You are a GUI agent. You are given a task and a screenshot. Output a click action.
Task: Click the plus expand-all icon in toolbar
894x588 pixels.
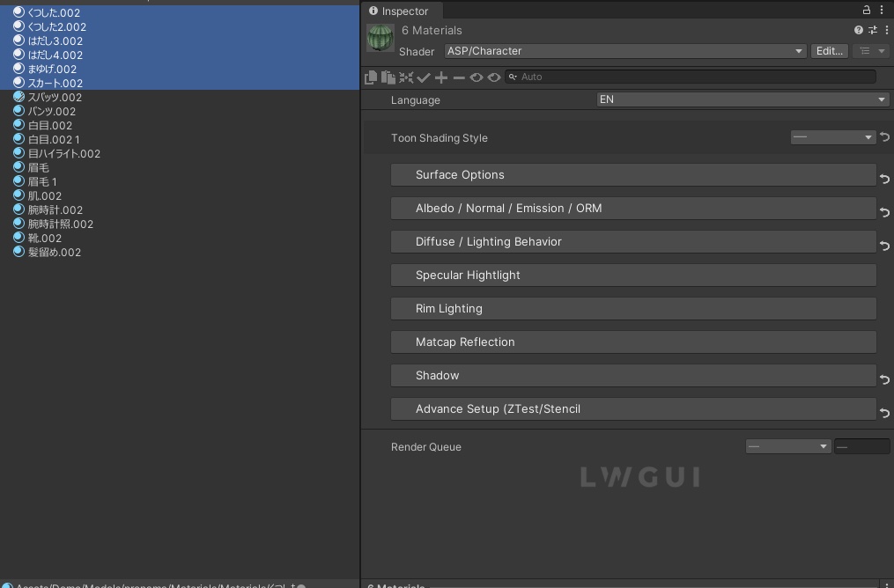(x=441, y=77)
